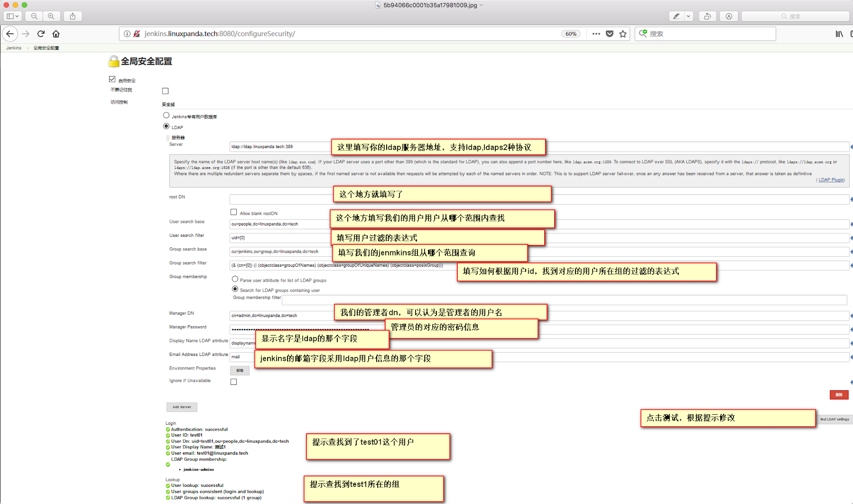This screenshot has width=853, height=504.
Task: Open the 全局安全配置 breadcrumb
Action: click(x=46, y=48)
